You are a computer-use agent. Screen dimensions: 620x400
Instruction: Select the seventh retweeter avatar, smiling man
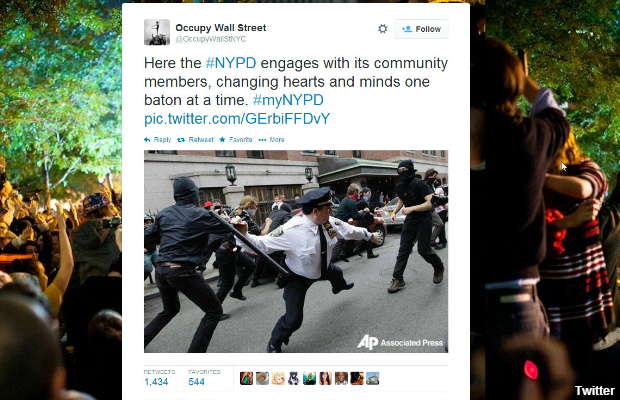[341, 378]
